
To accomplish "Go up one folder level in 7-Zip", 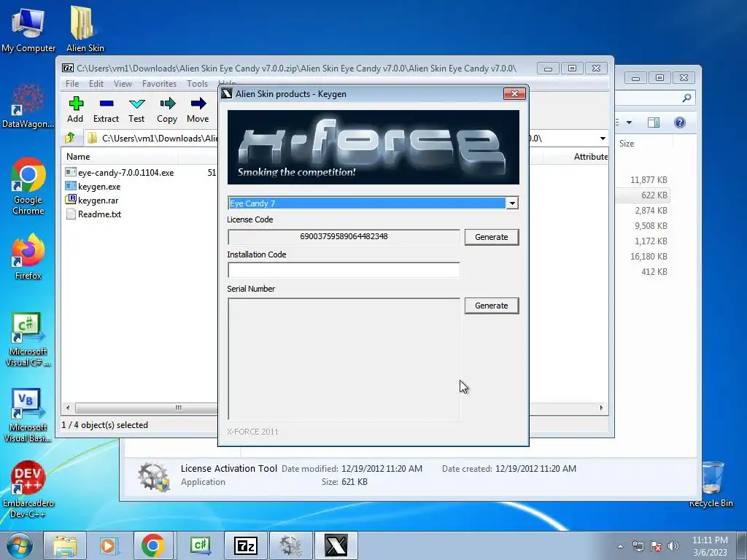I will coord(70,138).
